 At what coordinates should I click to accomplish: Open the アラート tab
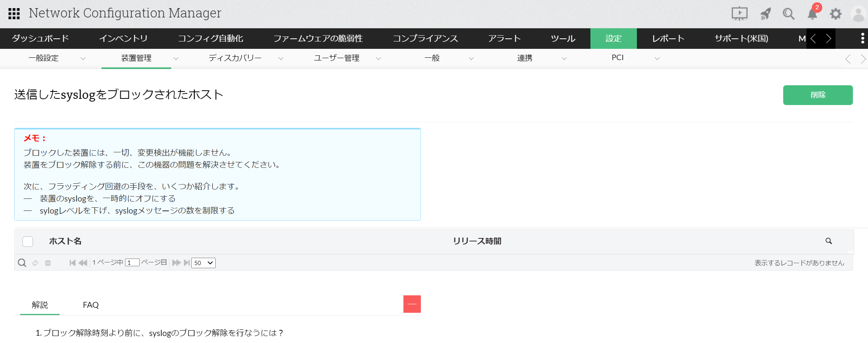tap(504, 38)
